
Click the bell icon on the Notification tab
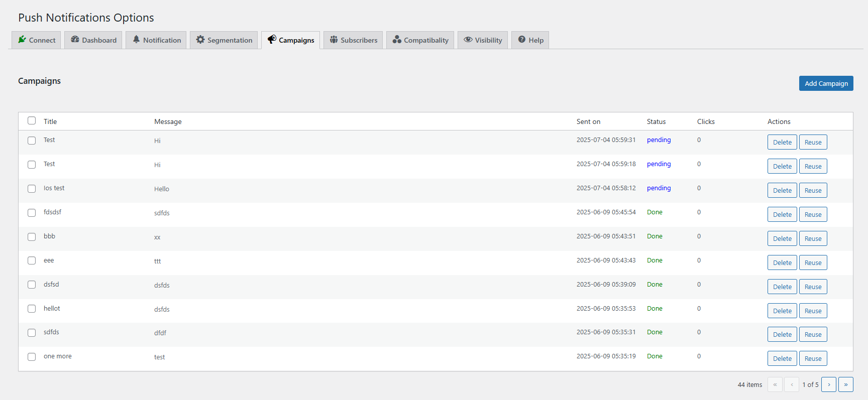[x=137, y=40]
